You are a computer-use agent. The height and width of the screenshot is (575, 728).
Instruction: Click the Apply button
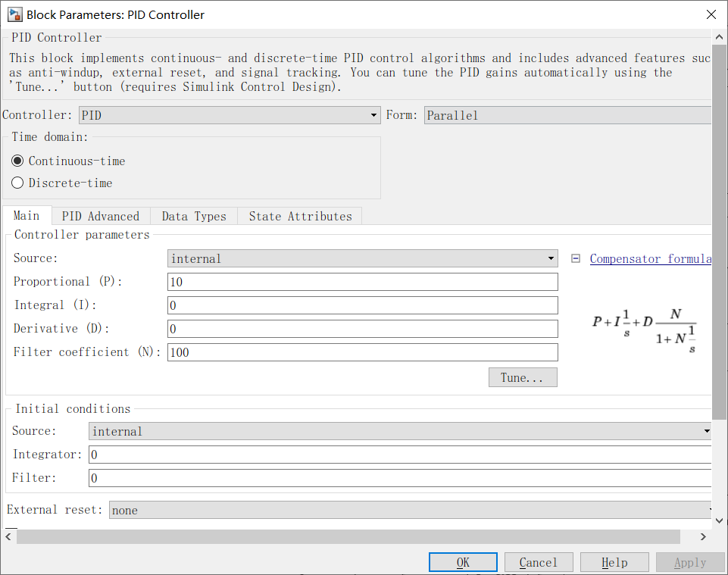(x=690, y=562)
